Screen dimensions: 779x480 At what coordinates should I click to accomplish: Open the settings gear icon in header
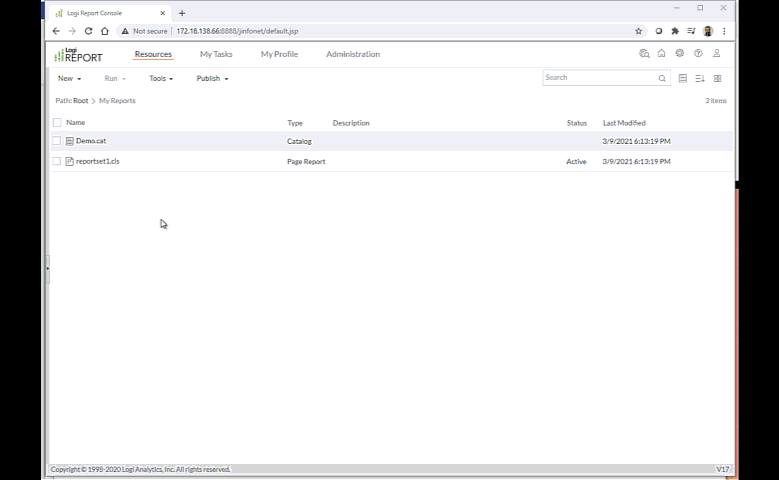point(680,54)
